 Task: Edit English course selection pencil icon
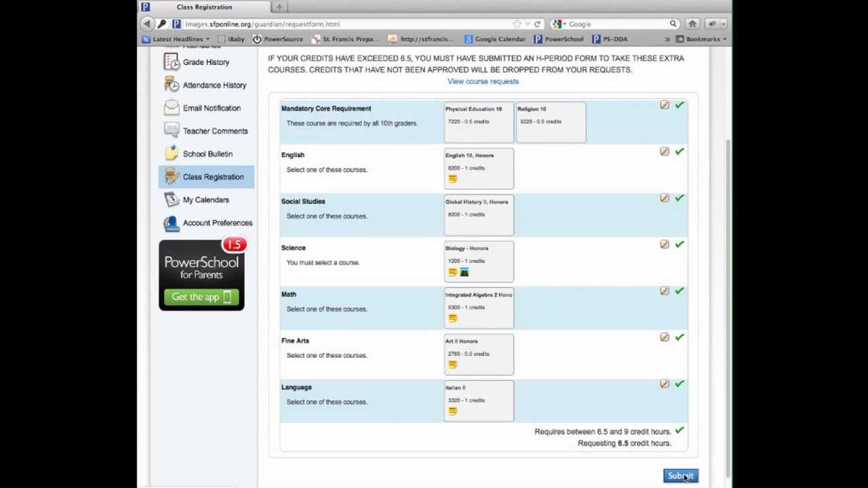click(665, 151)
